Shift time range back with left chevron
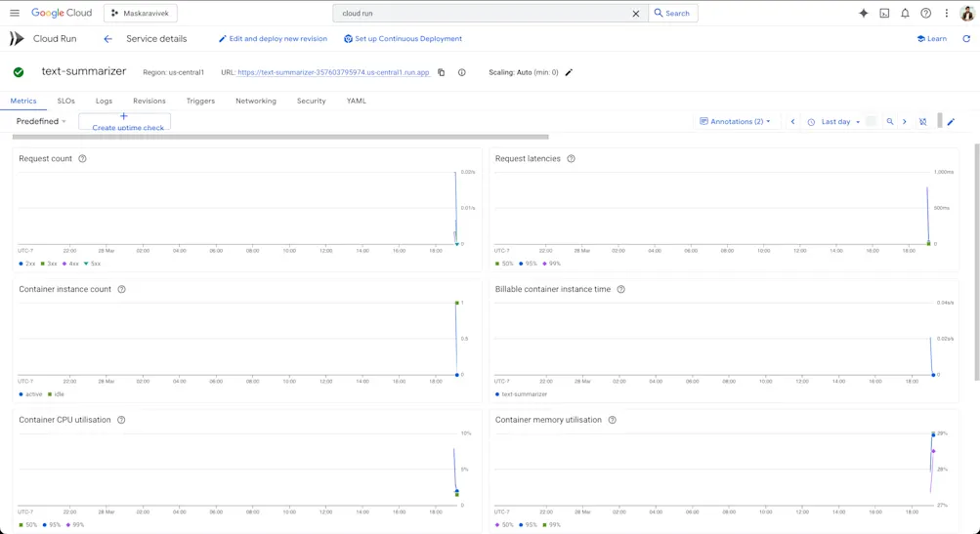The image size is (980, 534). [x=792, y=122]
